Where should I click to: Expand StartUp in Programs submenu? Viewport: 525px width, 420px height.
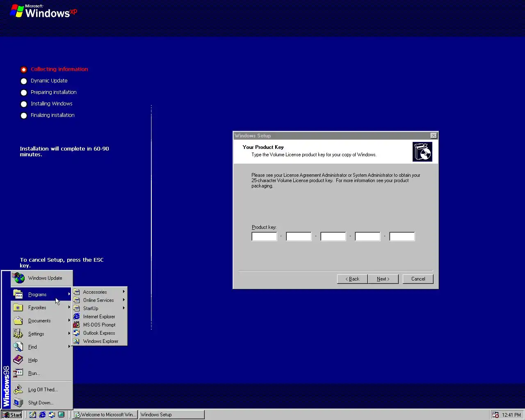coord(99,308)
